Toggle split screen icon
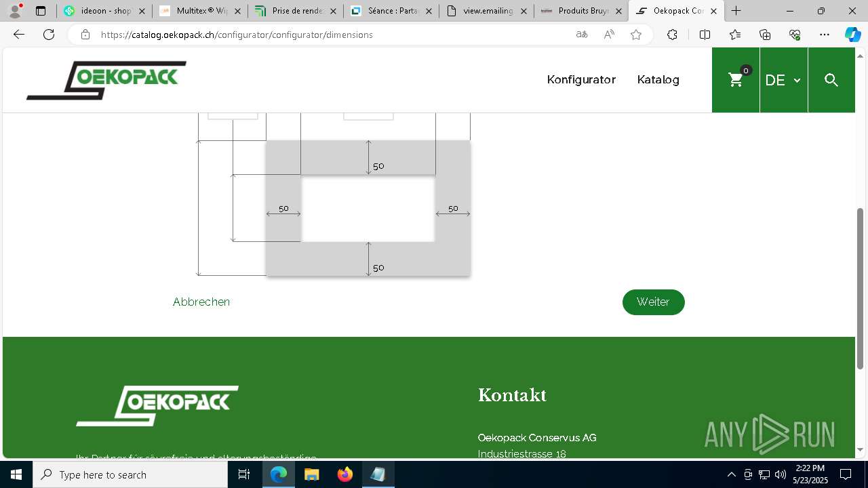The width and height of the screenshot is (868, 488). [x=705, y=35]
